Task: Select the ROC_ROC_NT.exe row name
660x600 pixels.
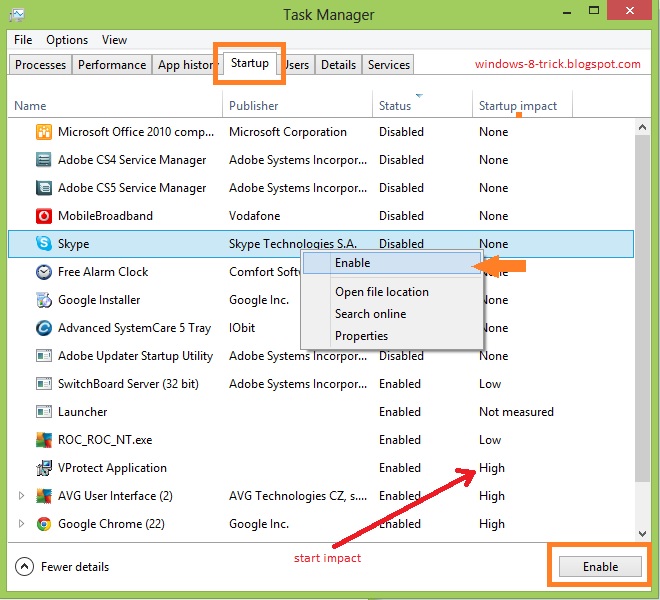Action: tap(105, 440)
